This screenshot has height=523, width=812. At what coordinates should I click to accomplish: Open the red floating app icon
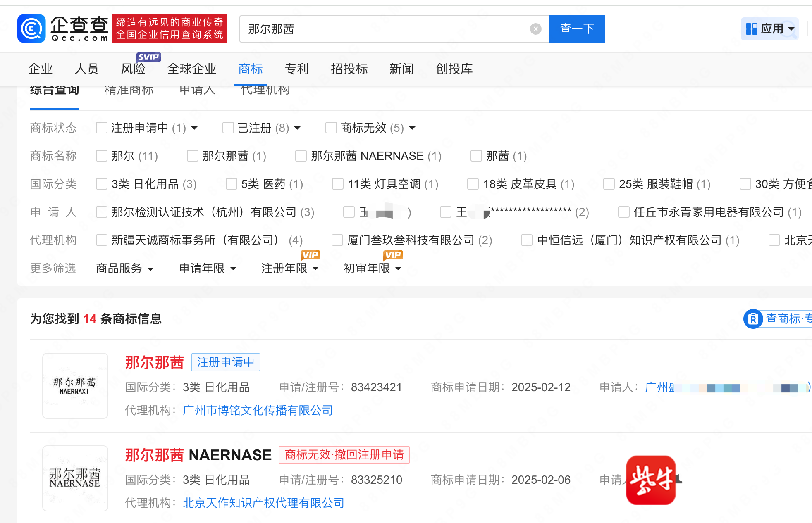(x=651, y=480)
